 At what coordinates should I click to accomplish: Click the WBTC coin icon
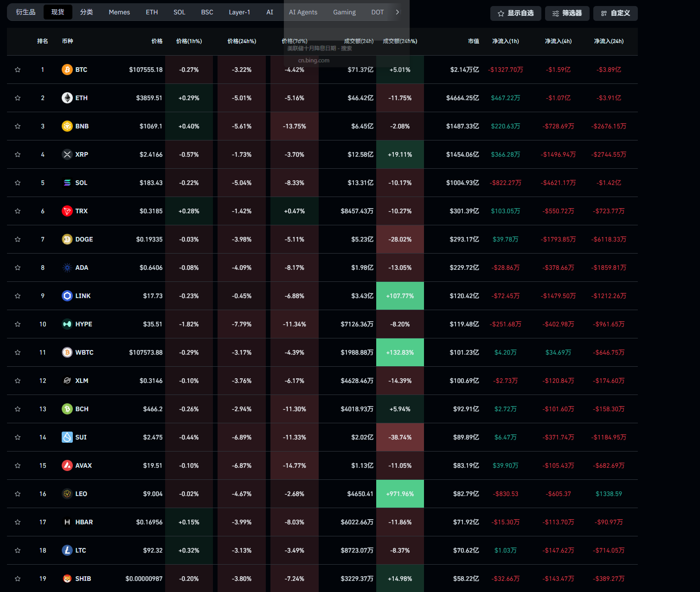click(x=67, y=352)
